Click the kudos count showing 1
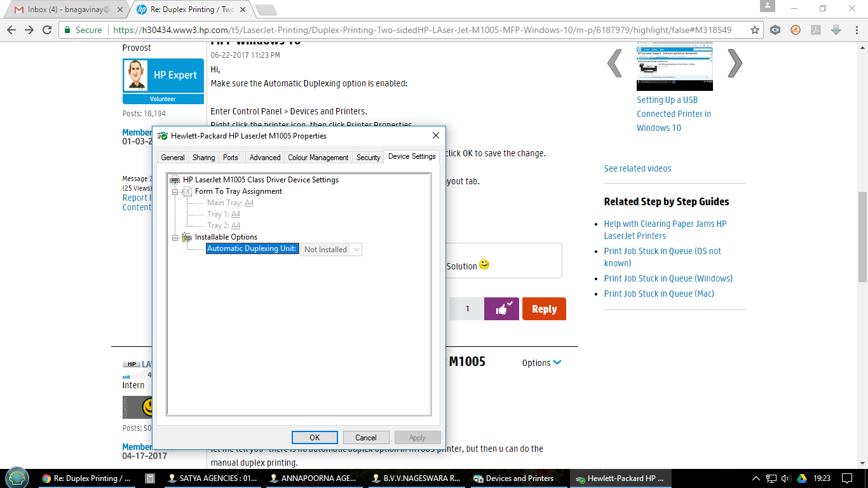868x488 pixels. 467,309
